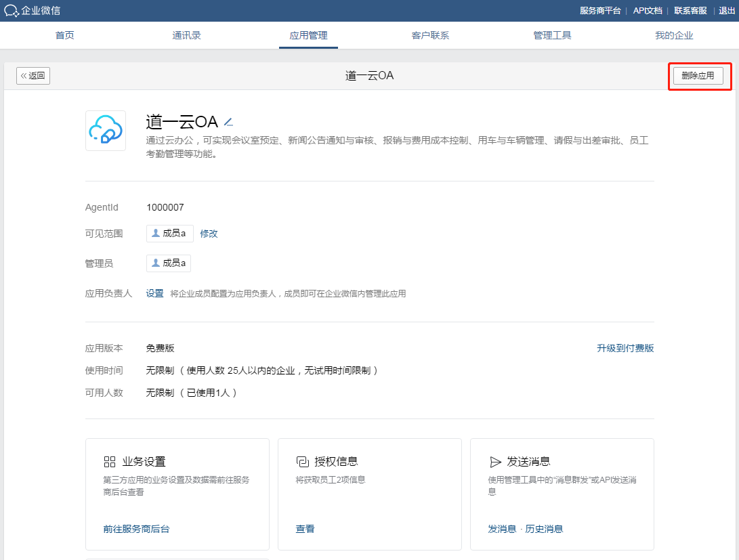
Task: Click the 授权信息 card title
Action: [x=336, y=462]
